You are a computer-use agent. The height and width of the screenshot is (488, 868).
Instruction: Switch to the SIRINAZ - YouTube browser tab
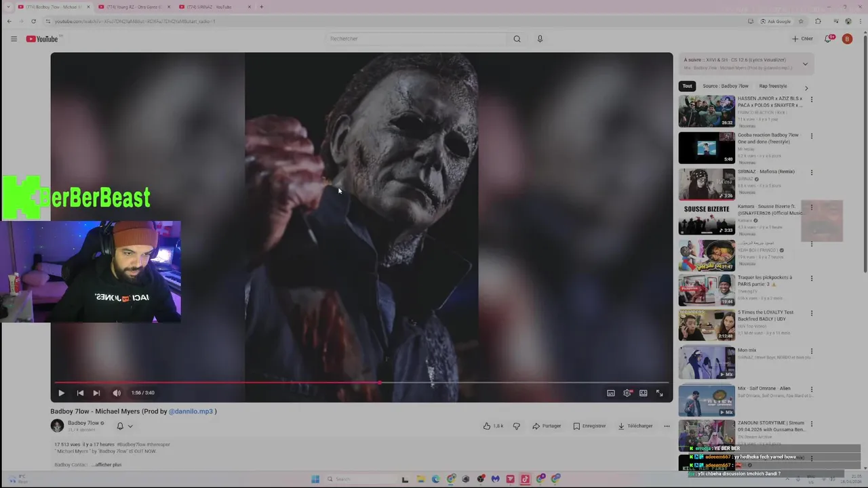[x=215, y=7]
